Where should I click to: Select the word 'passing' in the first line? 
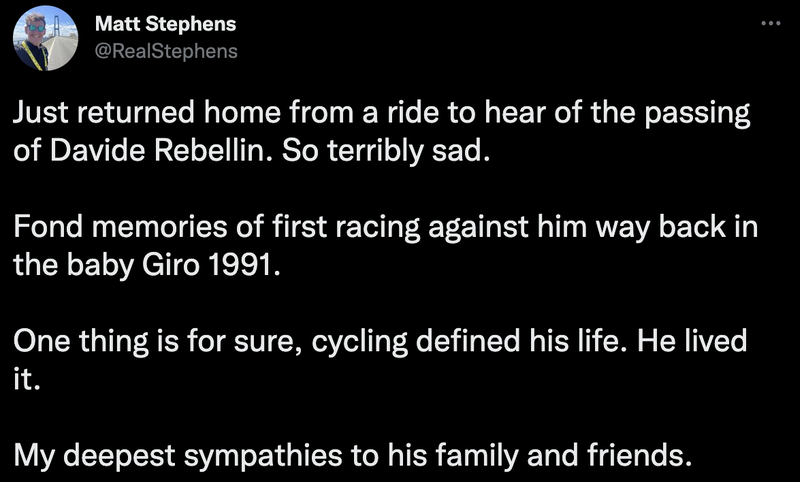pyautogui.click(x=696, y=114)
